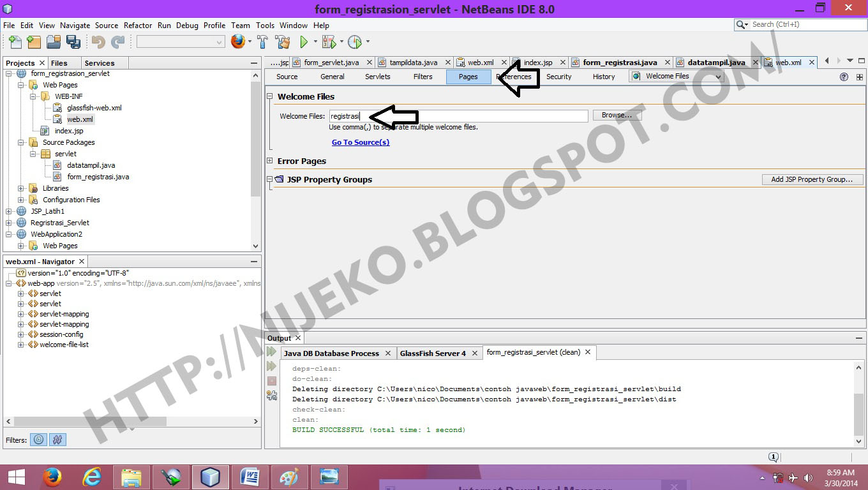This screenshot has width=868, height=490.
Task: Expand the JSP_Latih1 project node
Action: 9,211
